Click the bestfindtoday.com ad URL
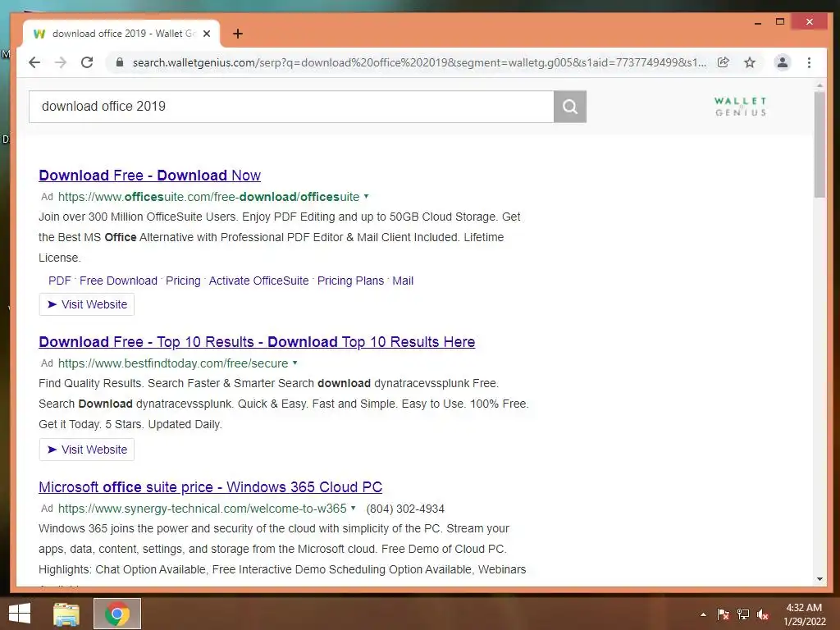The width and height of the screenshot is (840, 630). point(173,363)
